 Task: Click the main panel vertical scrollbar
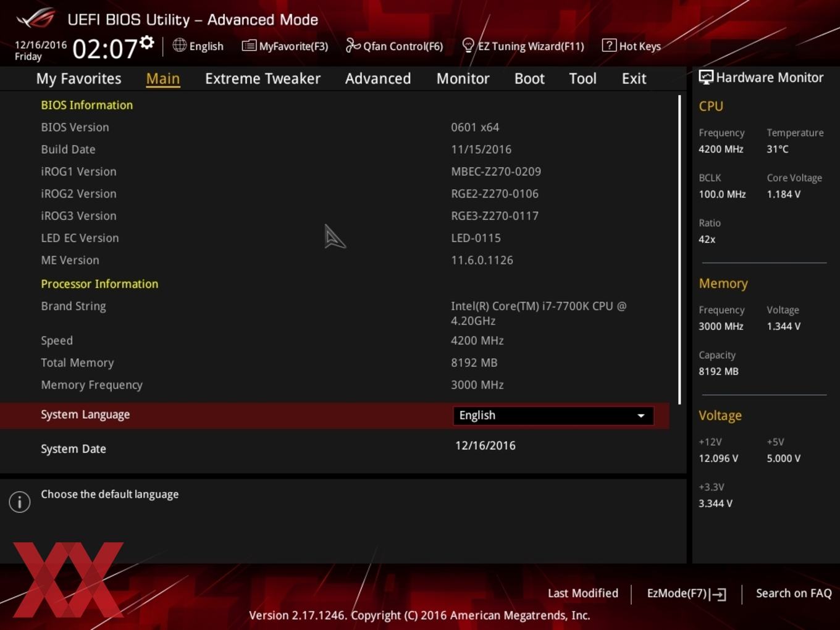pyautogui.click(x=679, y=250)
